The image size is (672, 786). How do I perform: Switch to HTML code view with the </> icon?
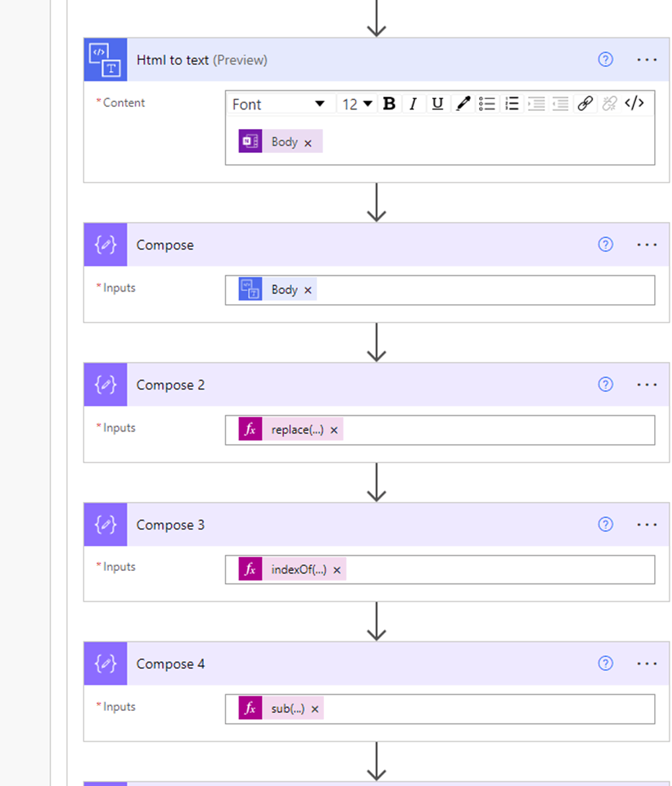pos(635,103)
